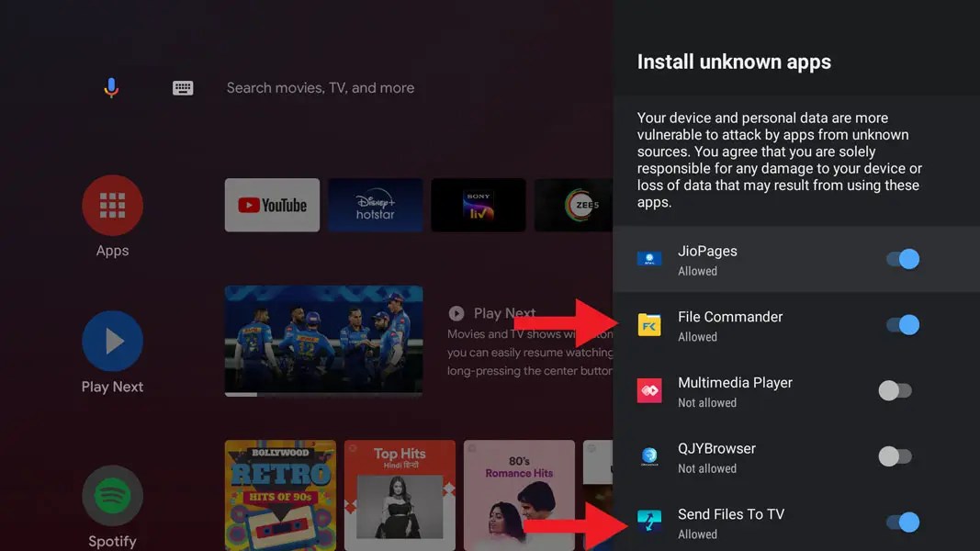Open the Apps grid icon
This screenshot has width=980, height=551.
click(x=112, y=205)
